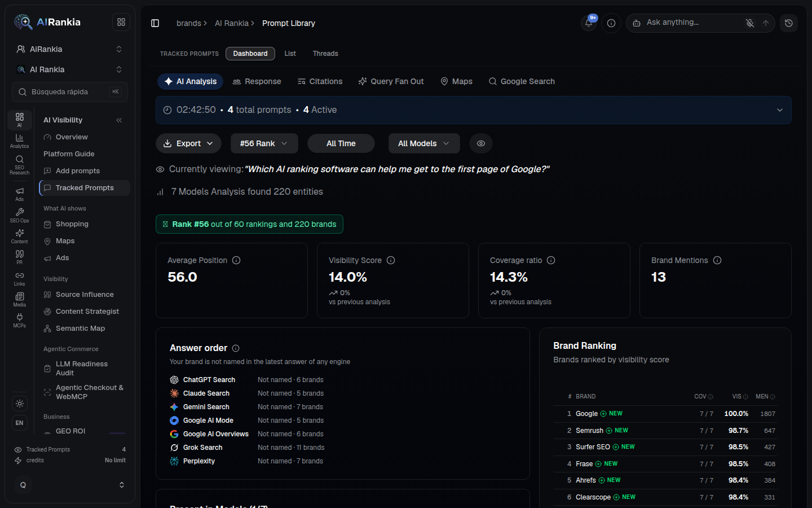Open the AiRankia workspace selector
Image resolution: width=812 pixels, height=508 pixels.
click(70, 49)
